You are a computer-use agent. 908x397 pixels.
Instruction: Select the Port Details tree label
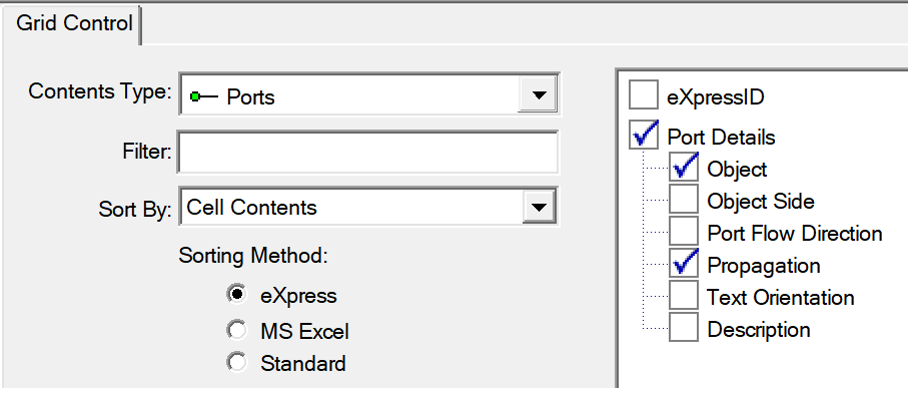pyautogui.click(x=721, y=137)
